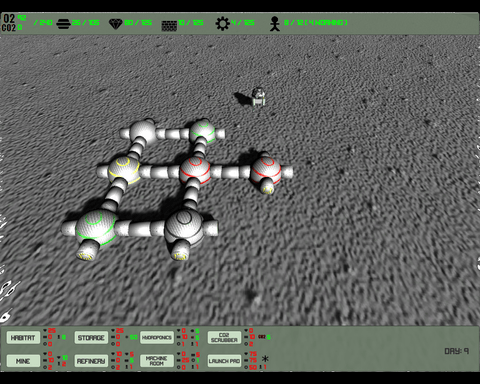Select the rover vehicle on the surface
Image resolution: width=480 pixels, height=384 pixels.
pyautogui.click(x=258, y=97)
